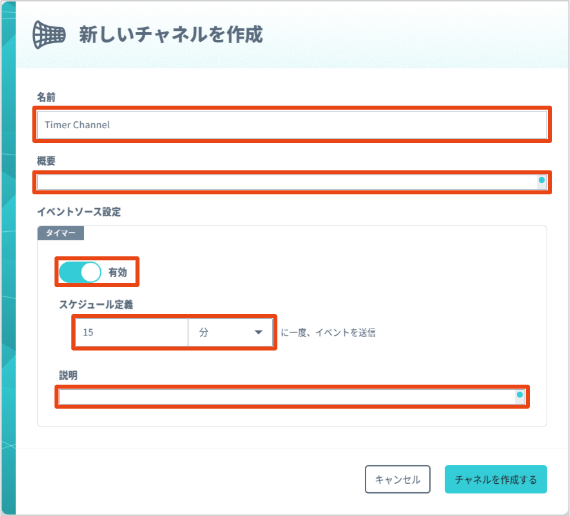Viewport: 570px width, 516px height.
Task: Toggle the 有効 timer switch
Action: (80, 272)
